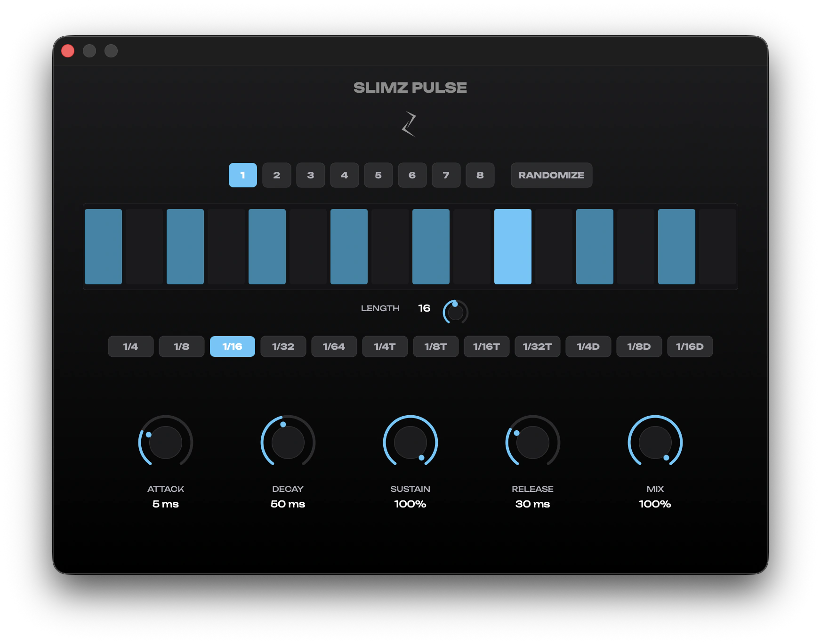
Task: Click the DECAY knob
Action: coord(288,443)
